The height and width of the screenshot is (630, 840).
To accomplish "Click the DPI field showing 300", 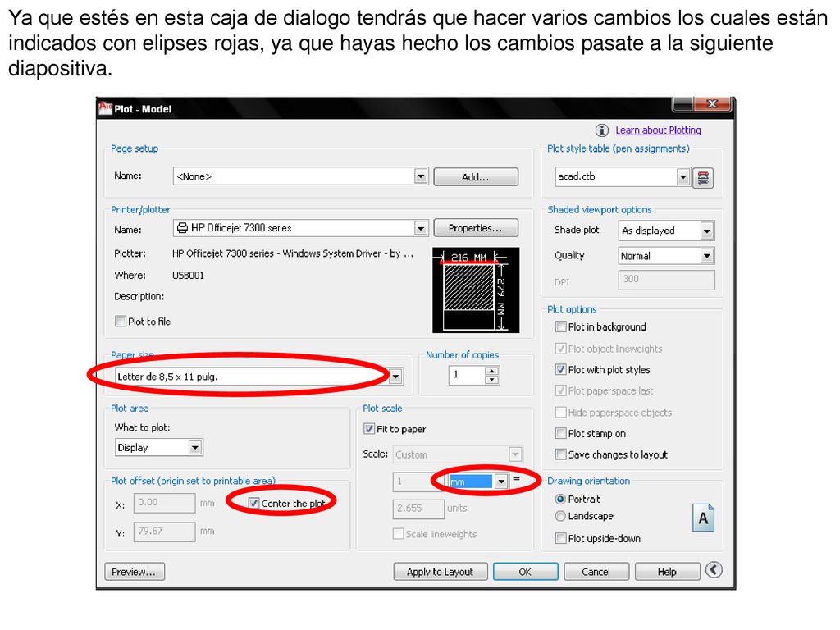I will point(666,280).
